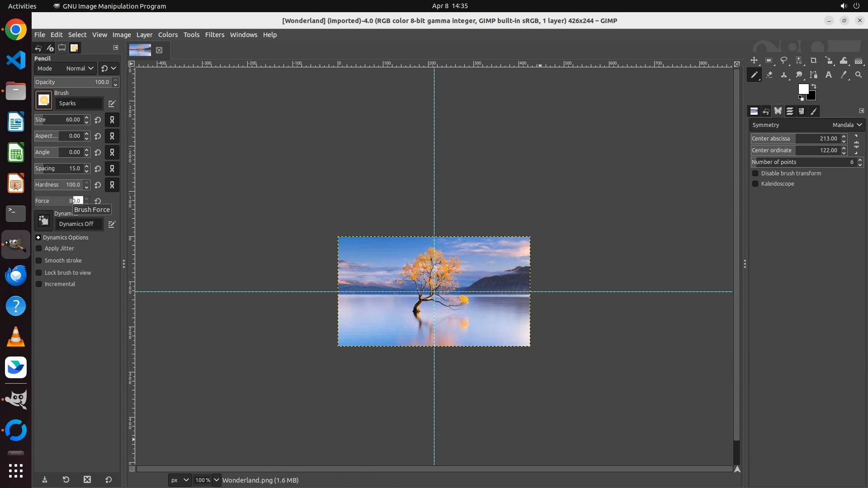The height and width of the screenshot is (488, 868).
Task: Open the Colors menu
Action: (x=168, y=35)
